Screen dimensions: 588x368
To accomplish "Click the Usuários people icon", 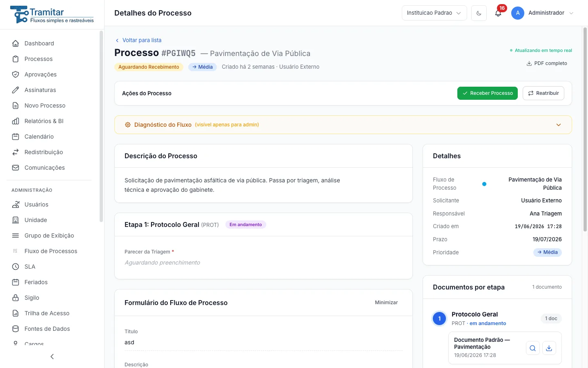I will point(16,204).
